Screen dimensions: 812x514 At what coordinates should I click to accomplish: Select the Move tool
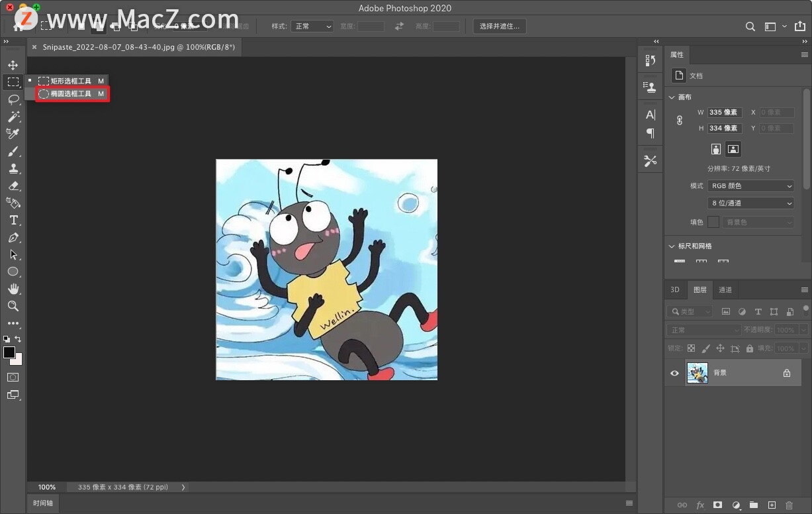tap(13, 65)
